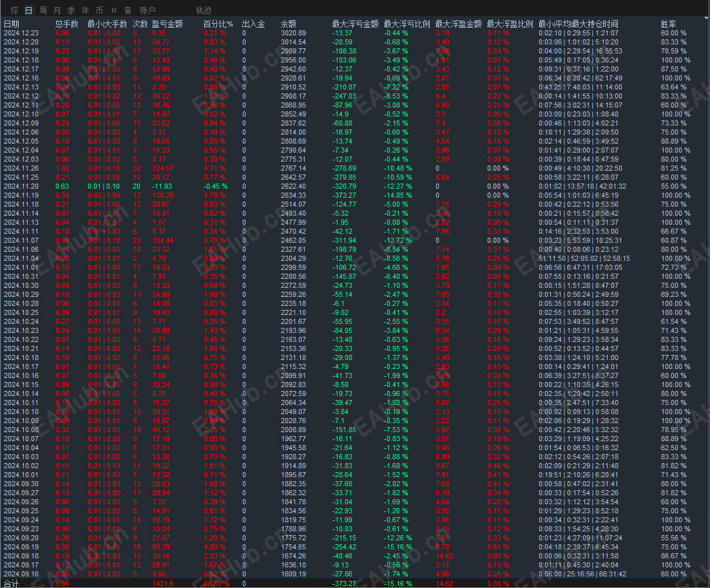Viewport: 710px width, 588px height.
Task: Open the 周 weekly tab
Action: pyautogui.click(x=43, y=10)
